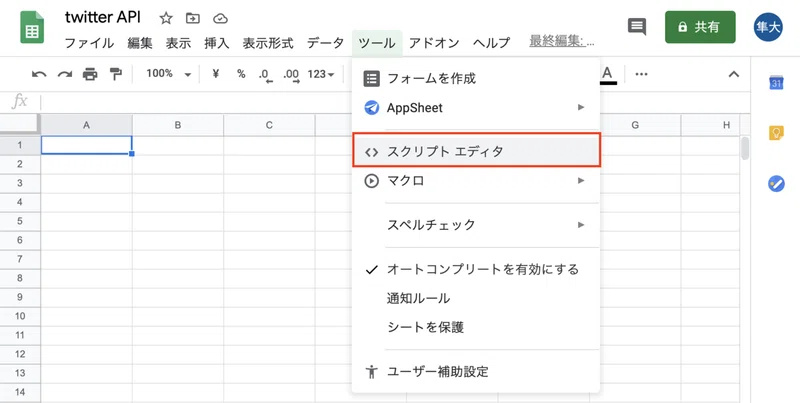Select column C header

point(269,125)
